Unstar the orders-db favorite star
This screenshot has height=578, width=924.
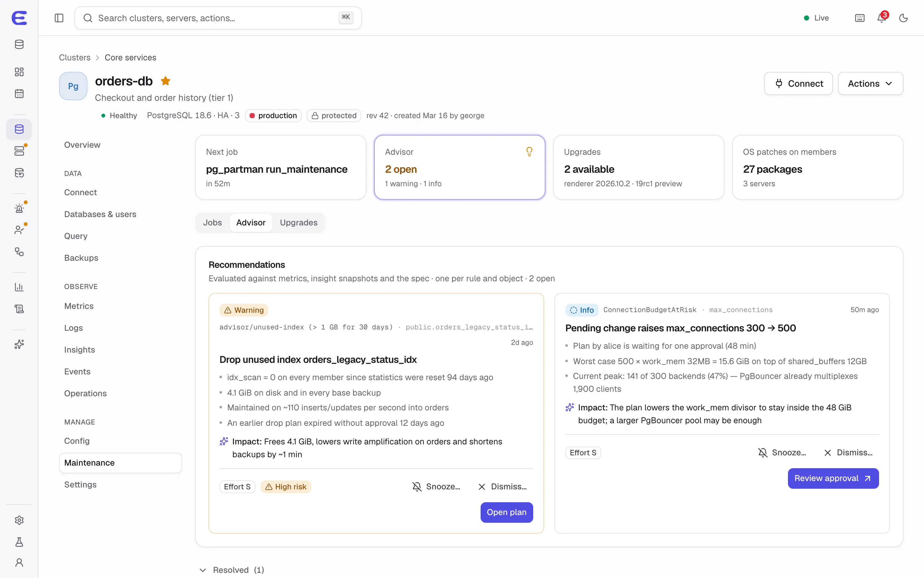point(165,81)
